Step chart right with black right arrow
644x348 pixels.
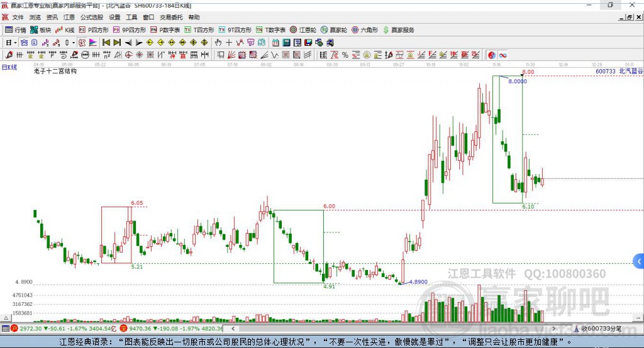139,43
